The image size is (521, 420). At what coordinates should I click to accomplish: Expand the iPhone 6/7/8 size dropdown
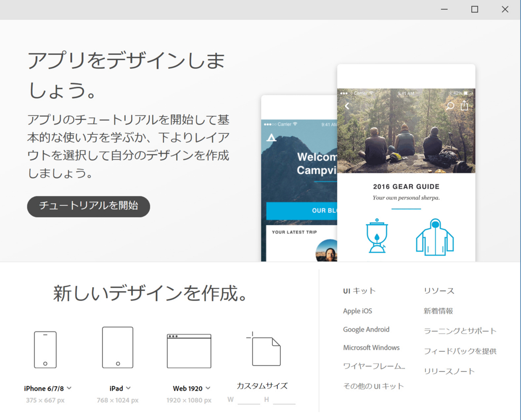pos(69,388)
